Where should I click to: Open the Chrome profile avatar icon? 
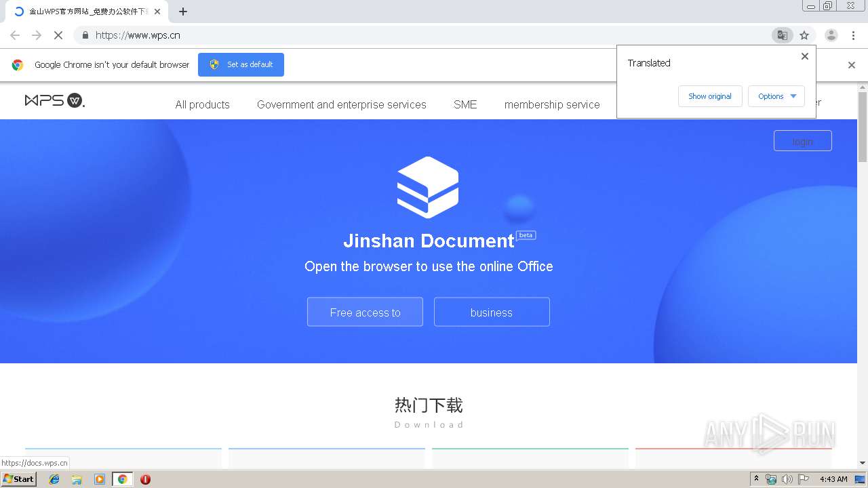(831, 35)
